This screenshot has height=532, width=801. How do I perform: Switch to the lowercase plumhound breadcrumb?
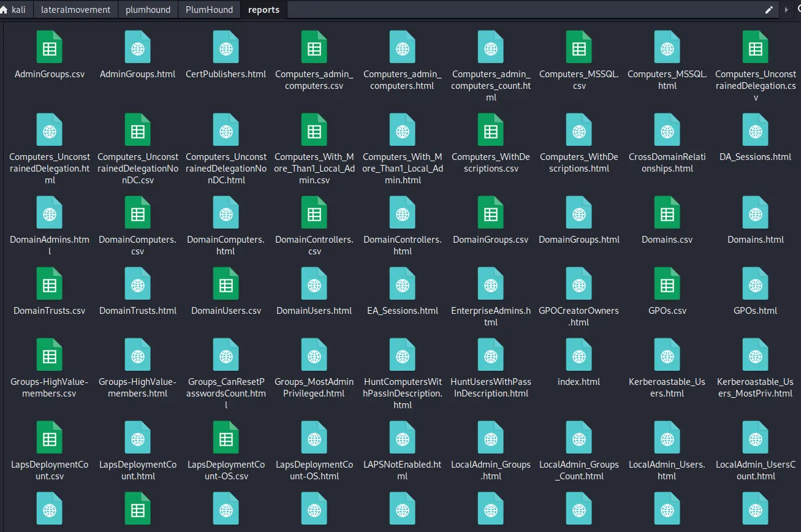[x=148, y=10]
